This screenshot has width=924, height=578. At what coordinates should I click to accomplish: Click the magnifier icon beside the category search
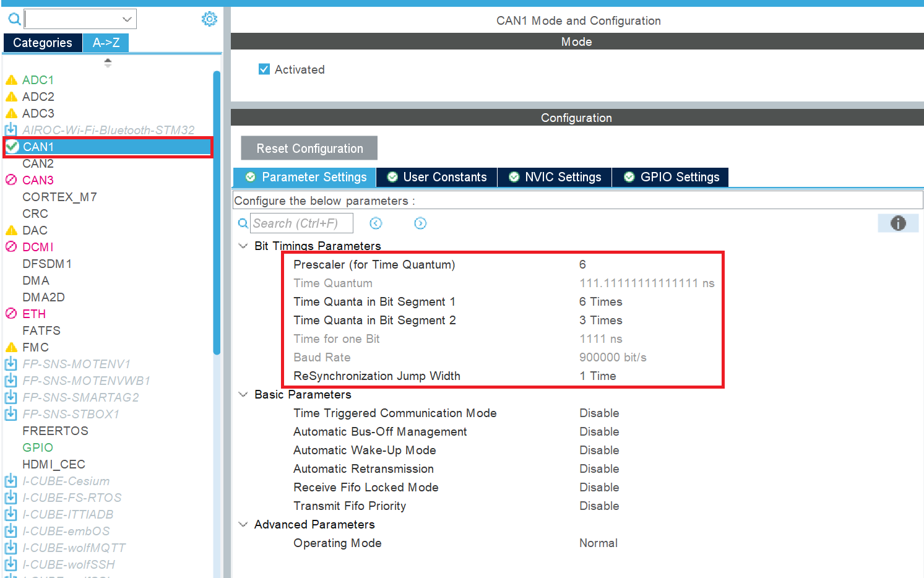(x=14, y=20)
